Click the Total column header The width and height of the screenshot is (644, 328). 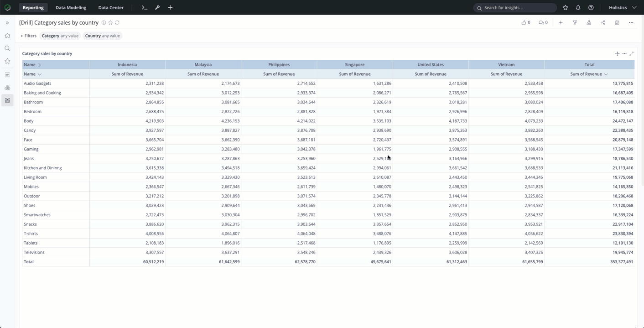click(589, 65)
